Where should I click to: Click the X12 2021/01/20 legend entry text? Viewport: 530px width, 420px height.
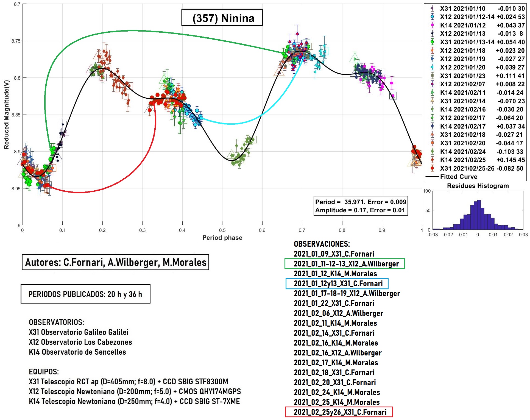[x=462, y=67]
